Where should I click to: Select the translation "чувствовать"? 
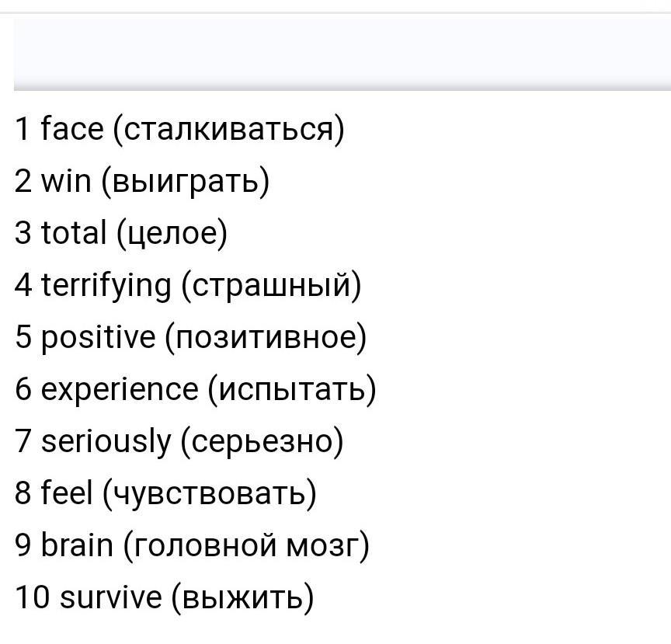pos(210,496)
